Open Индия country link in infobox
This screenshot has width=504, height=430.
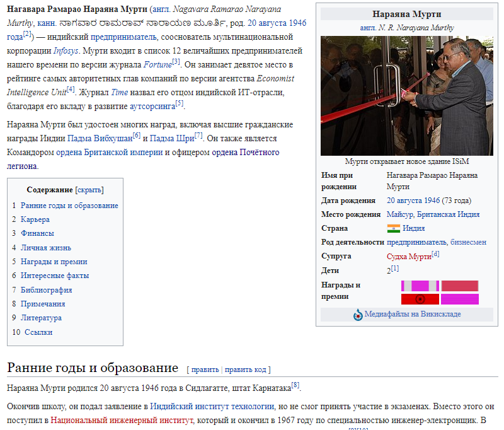[x=414, y=228]
